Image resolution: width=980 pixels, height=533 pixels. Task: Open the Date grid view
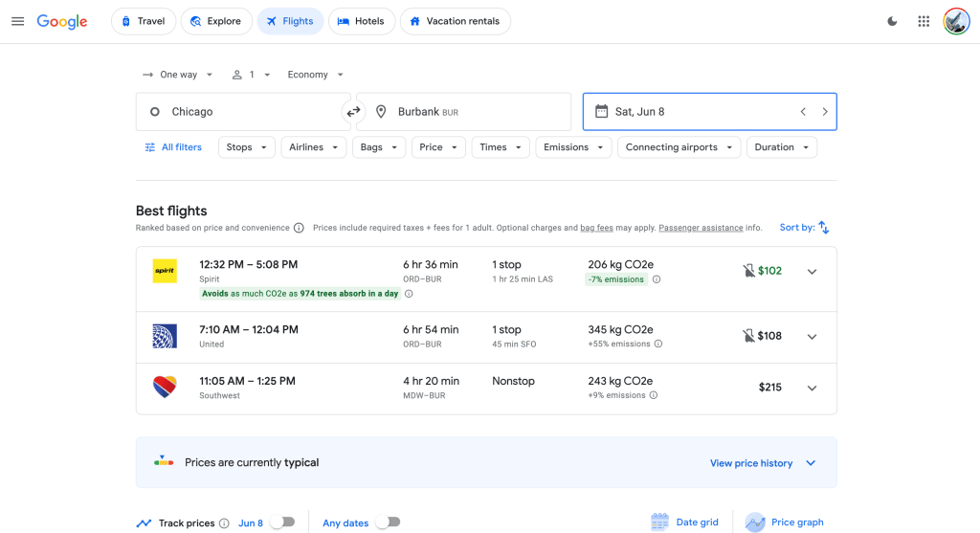(x=685, y=522)
